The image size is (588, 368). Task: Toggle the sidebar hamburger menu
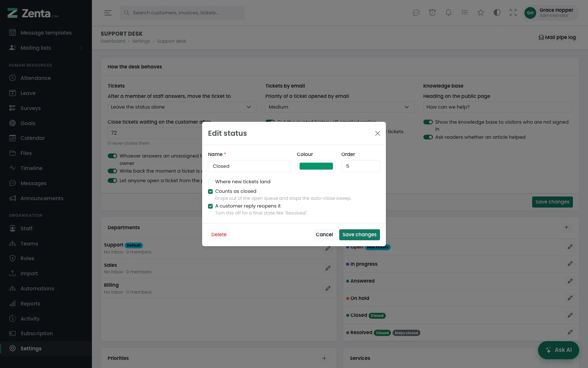pyautogui.click(x=108, y=13)
